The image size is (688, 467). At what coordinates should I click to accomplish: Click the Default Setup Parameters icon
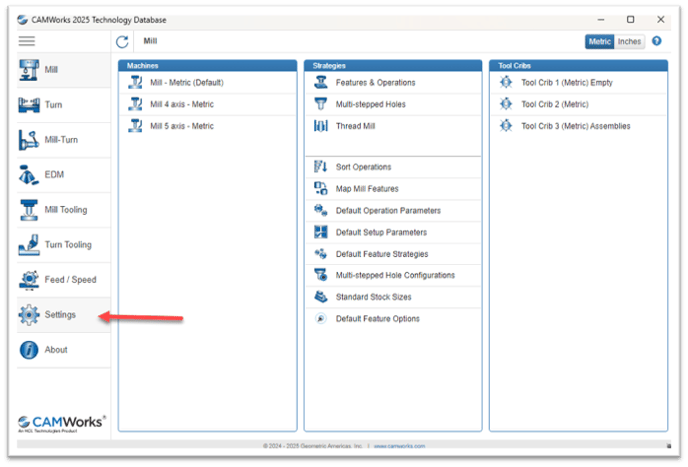(x=321, y=232)
